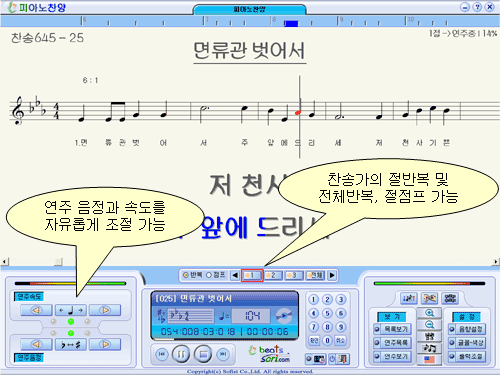
Task: Click the flag language icon
Action: point(429,360)
